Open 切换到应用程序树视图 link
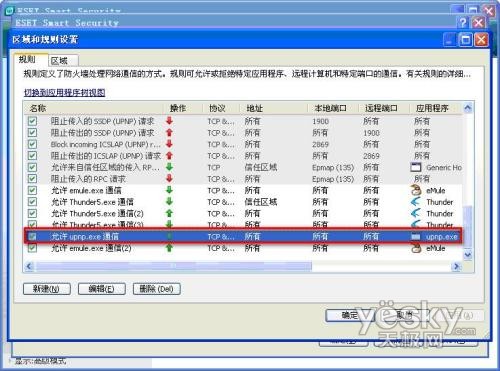The image size is (500, 371). click(x=64, y=92)
